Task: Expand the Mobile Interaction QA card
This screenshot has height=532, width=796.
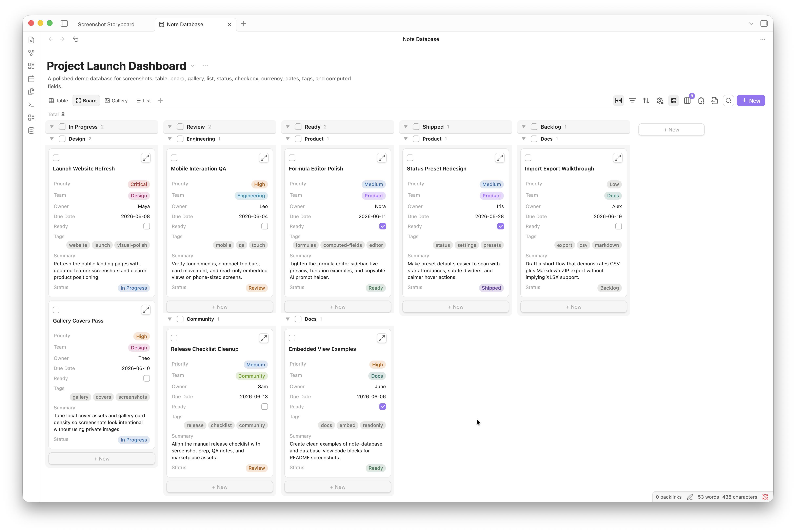Action: (264, 158)
